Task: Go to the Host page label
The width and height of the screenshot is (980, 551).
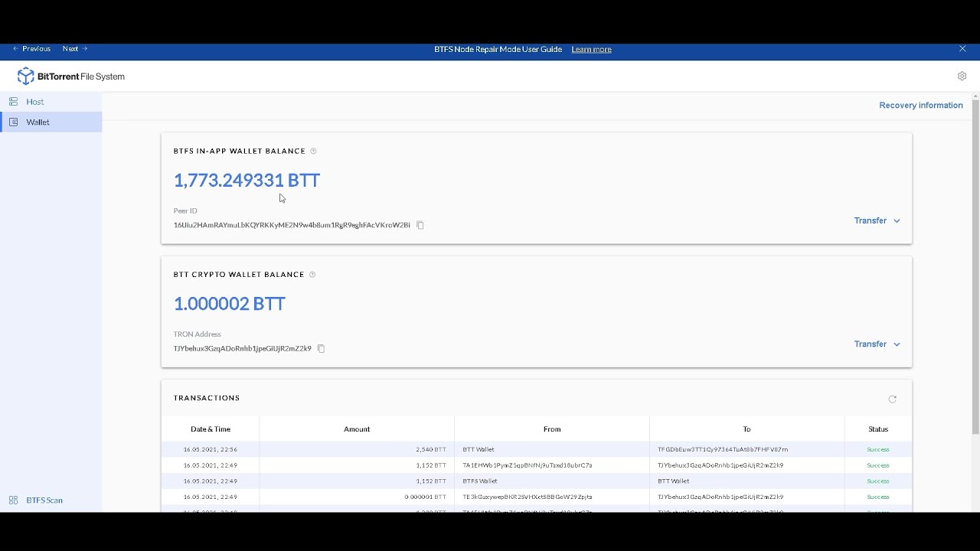Action: pyautogui.click(x=35, y=102)
